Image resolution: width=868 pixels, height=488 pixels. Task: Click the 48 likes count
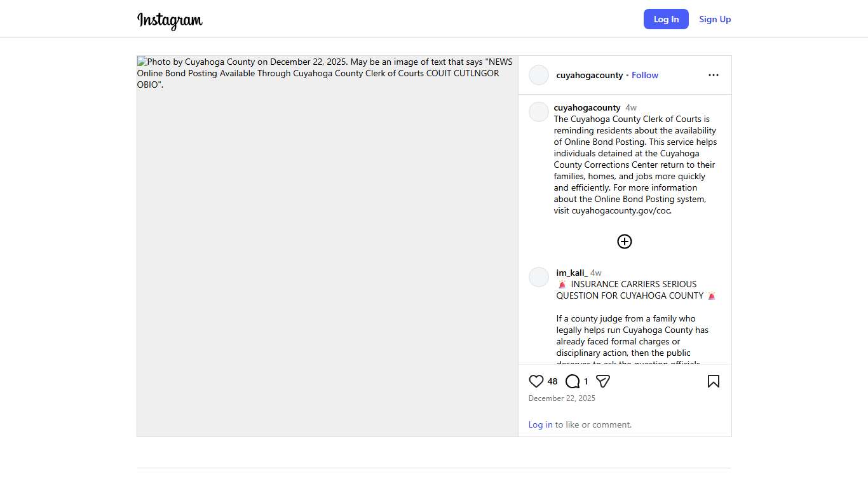coord(552,381)
